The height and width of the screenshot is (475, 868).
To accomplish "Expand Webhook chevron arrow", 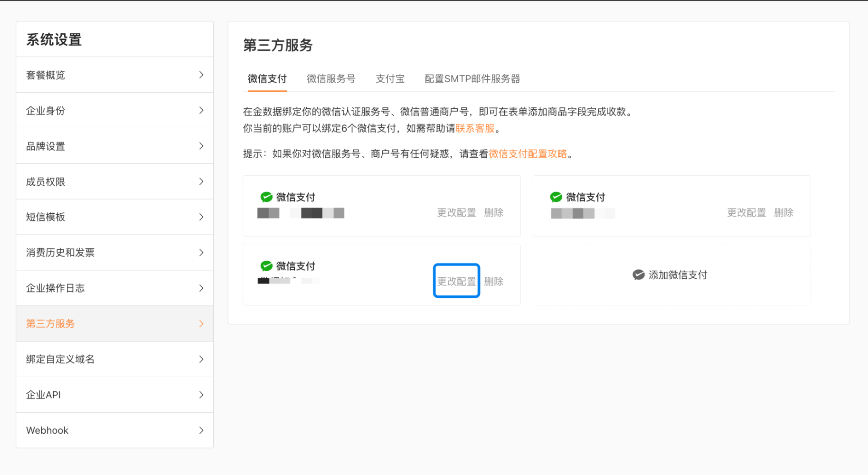I will click(201, 430).
